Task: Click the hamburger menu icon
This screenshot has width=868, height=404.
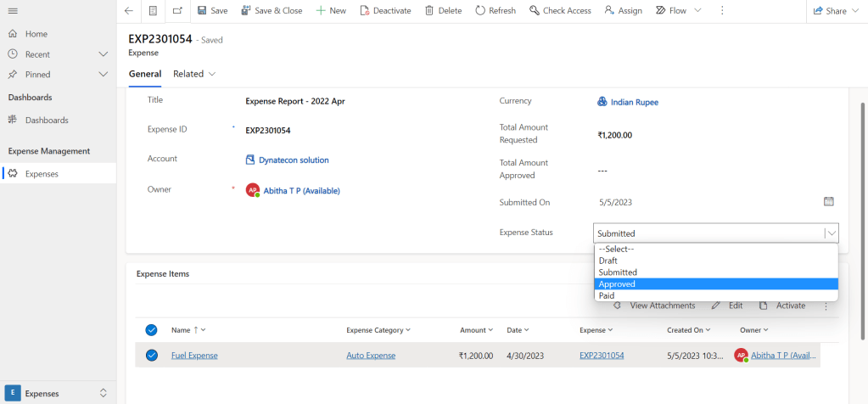Action: [13, 10]
